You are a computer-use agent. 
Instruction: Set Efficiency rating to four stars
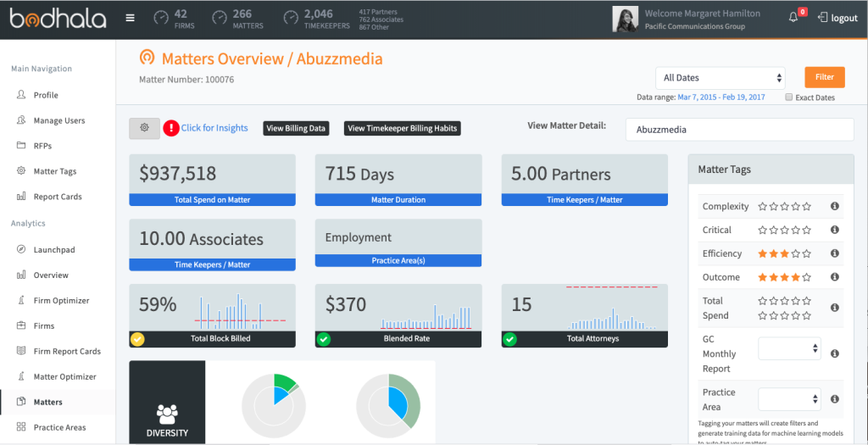point(795,253)
